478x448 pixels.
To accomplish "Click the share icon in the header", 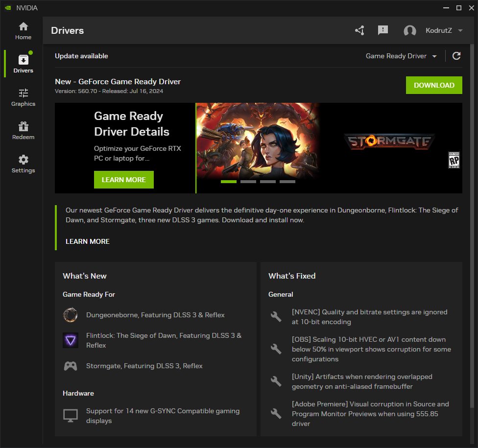I will pos(359,30).
